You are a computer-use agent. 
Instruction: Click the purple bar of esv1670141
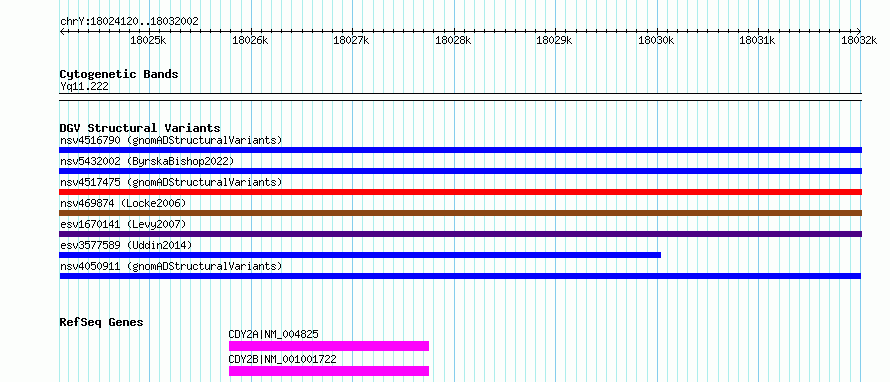tap(461, 234)
